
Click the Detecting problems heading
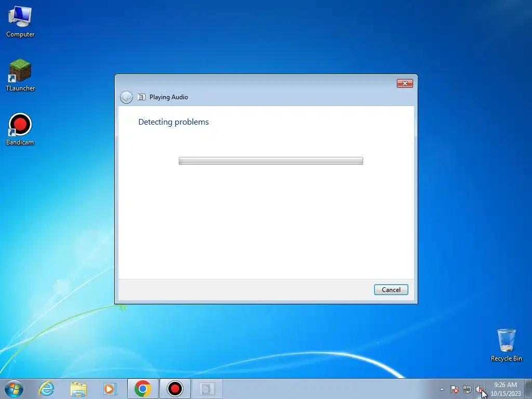coord(174,122)
